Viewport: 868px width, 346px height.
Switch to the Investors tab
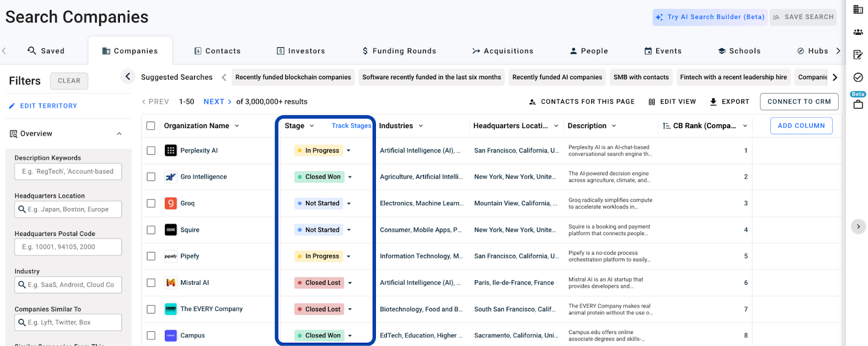301,51
